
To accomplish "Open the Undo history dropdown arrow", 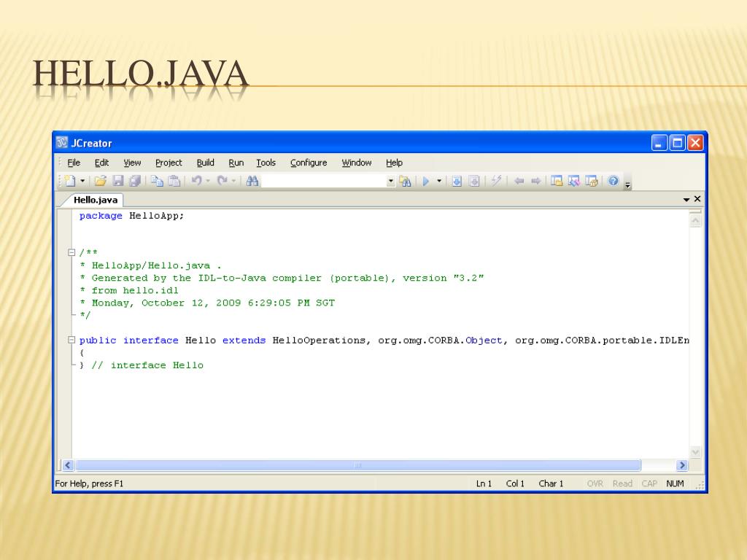I will tap(208, 181).
